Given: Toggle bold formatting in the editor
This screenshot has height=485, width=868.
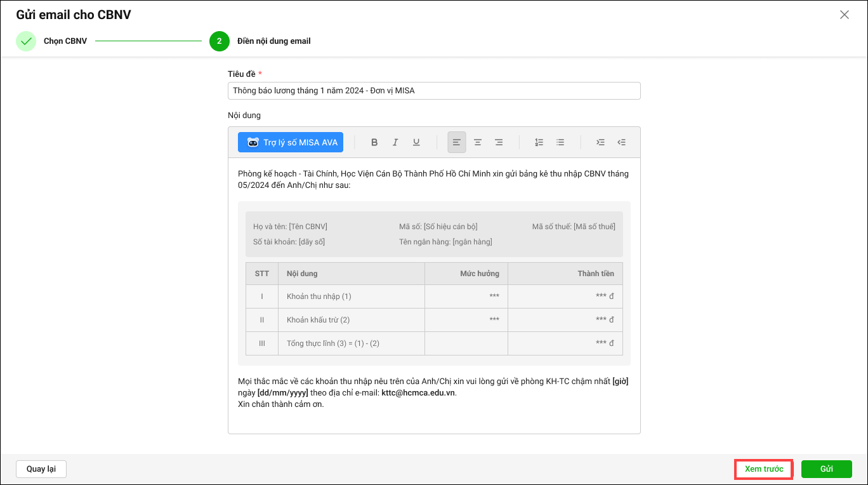Looking at the screenshot, I should (374, 142).
